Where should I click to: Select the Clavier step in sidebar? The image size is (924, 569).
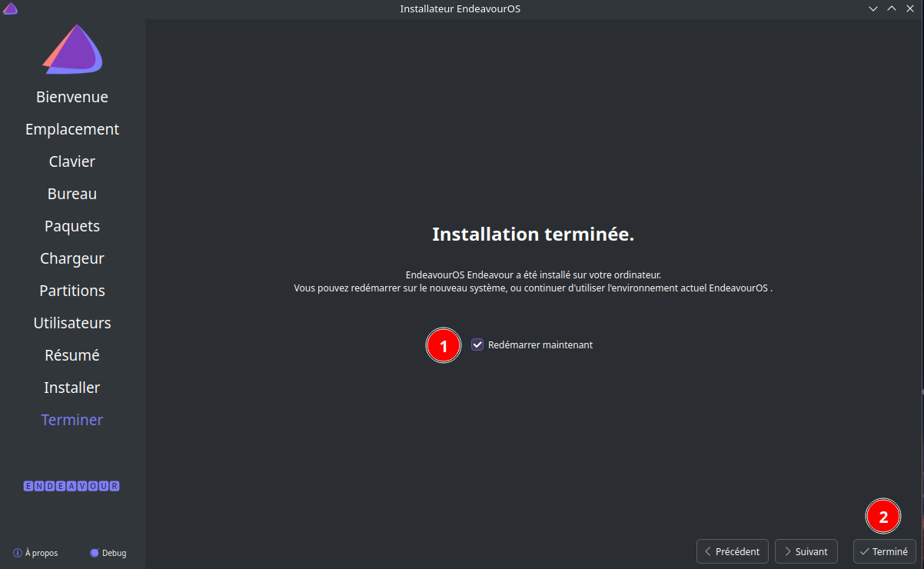(72, 161)
